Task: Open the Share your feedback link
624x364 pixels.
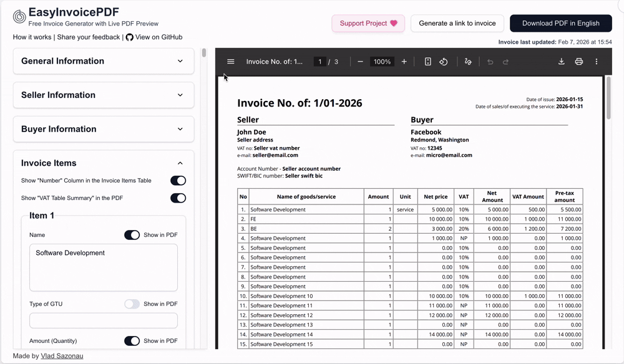Action: tap(89, 37)
